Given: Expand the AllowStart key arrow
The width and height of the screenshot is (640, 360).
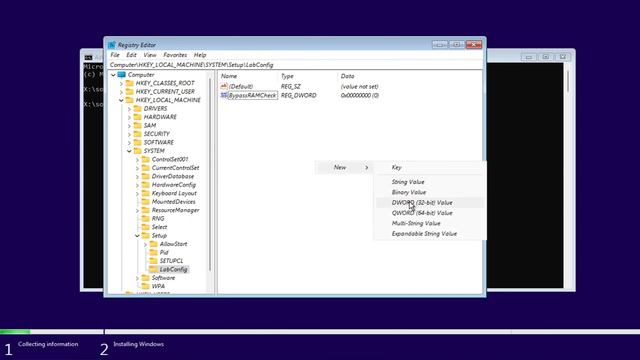Looking at the screenshot, I should click(145, 244).
